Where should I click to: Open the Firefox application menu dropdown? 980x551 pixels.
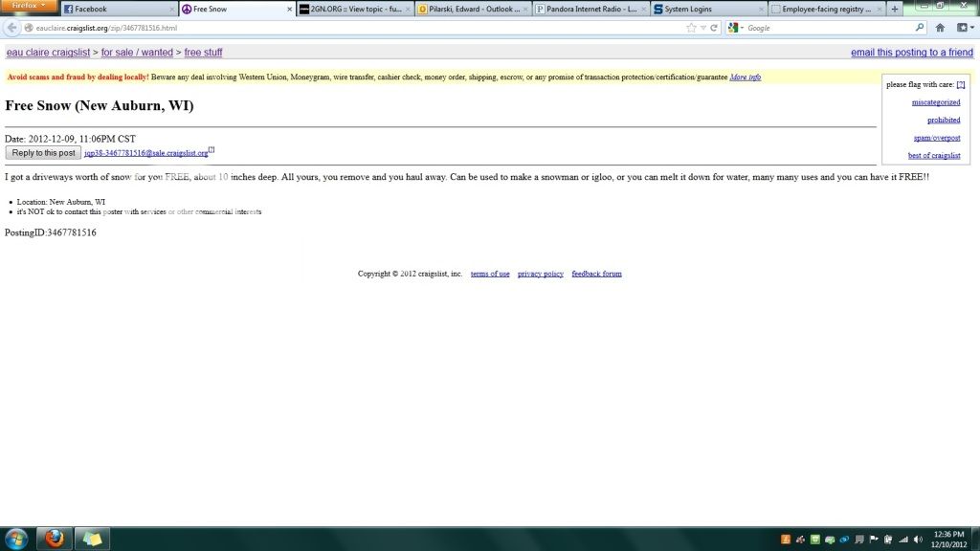[29, 7]
